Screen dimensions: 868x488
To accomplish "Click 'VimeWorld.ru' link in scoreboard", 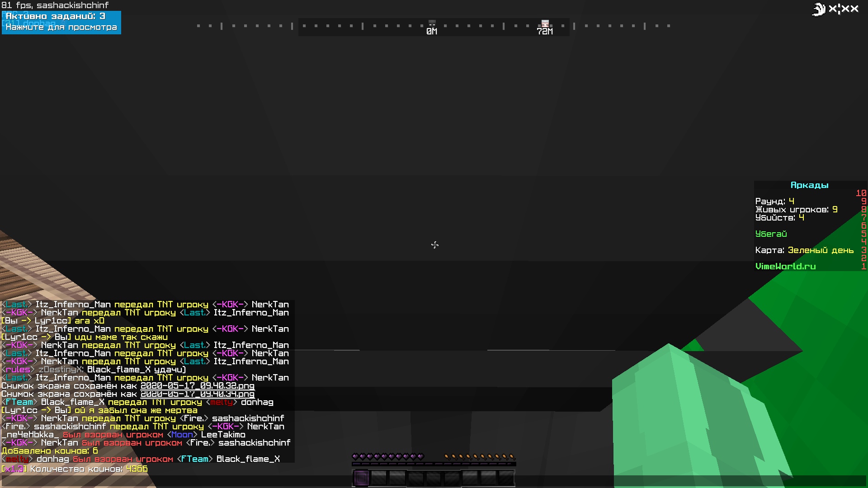I will coord(786,267).
